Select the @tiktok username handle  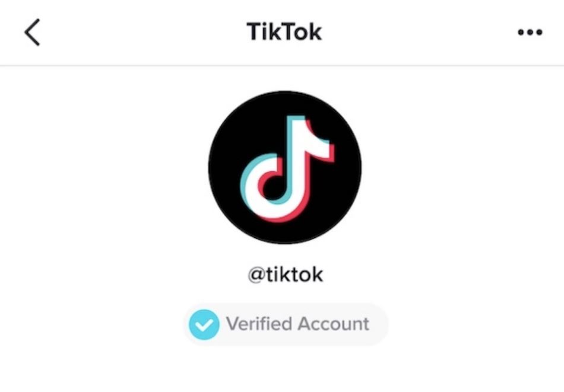[x=285, y=275]
